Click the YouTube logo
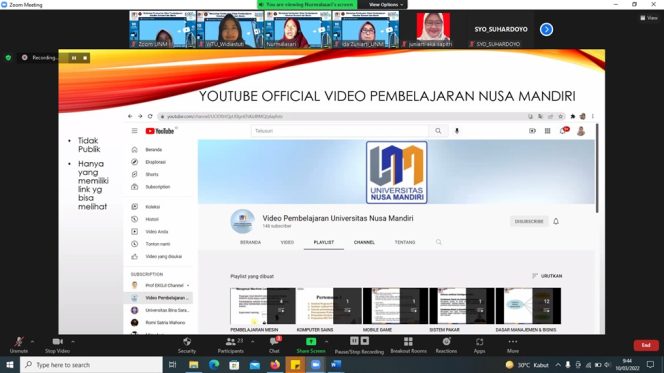Viewport: 664px width, 373px height. (x=160, y=131)
